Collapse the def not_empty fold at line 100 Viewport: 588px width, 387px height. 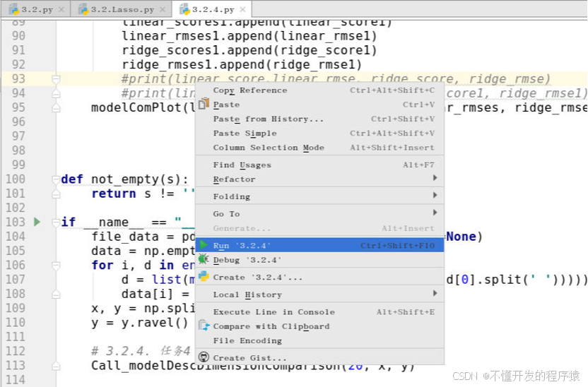tap(56, 179)
